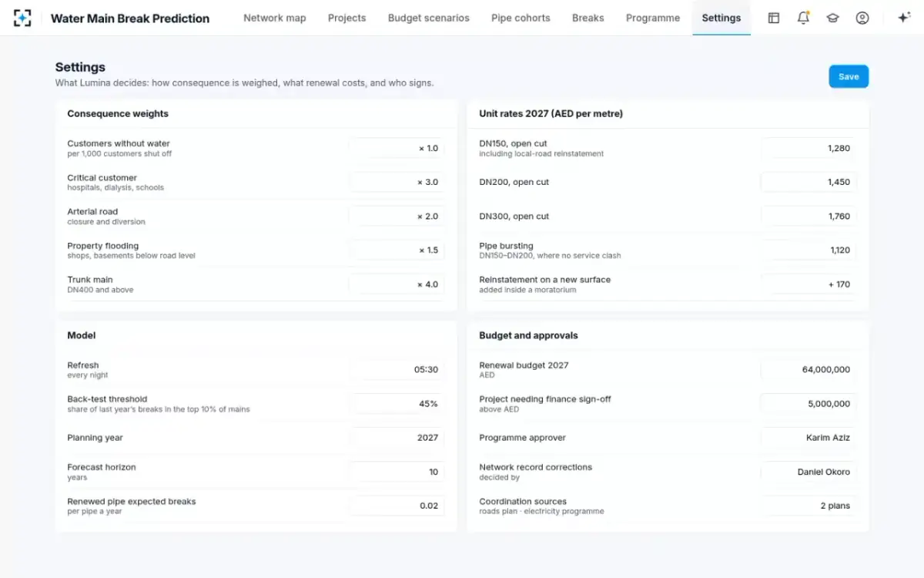Edit the Coordination sources field
Viewport: 924px width, 578px height.
click(x=808, y=506)
